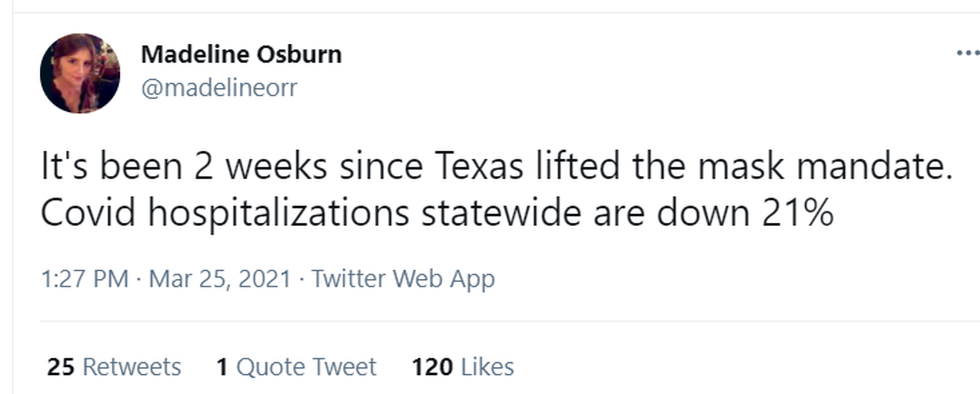This screenshot has height=394, width=980.
Task: Click the word "weeks" in the tweet
Action: click(276, 166)
